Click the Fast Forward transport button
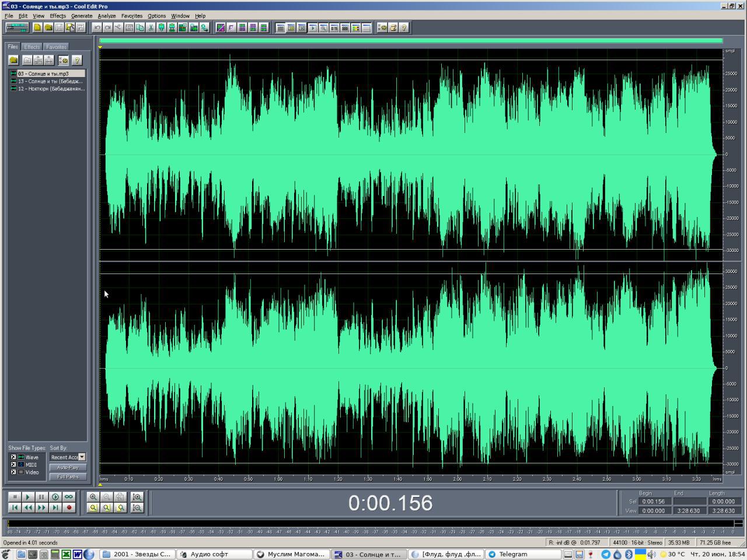The image size is (747, 560). [41, 508]
